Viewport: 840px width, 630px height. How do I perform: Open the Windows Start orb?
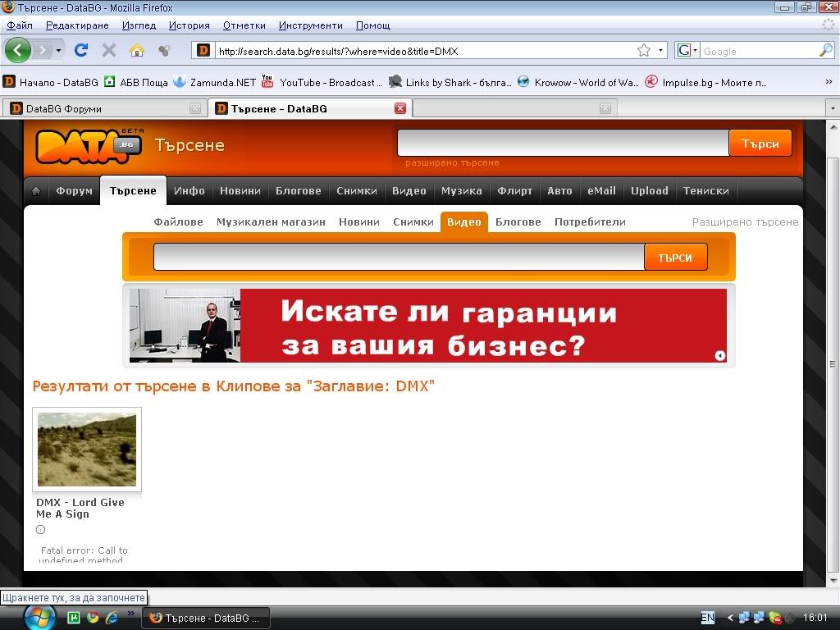[39, 617]
